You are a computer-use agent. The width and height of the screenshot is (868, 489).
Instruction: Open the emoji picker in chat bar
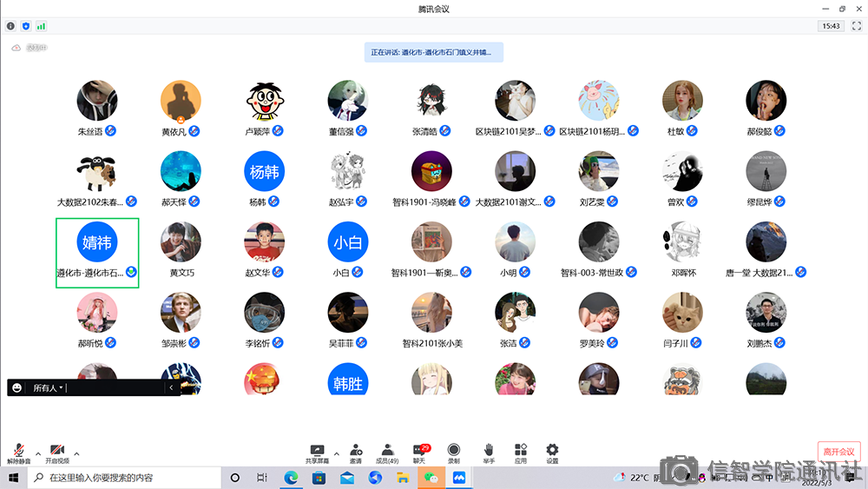[17, 388]
